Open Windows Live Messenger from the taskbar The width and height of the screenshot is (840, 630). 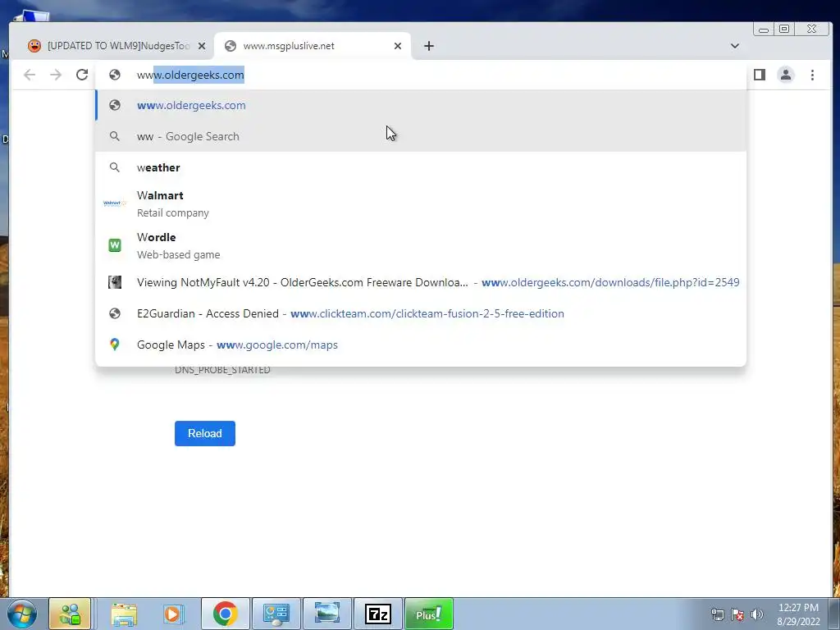click(71, 614)
